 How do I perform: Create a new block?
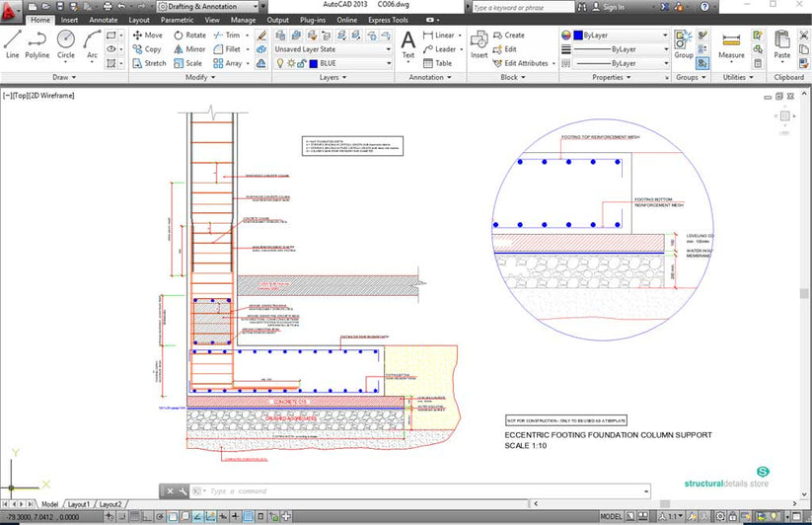pos(509,36)
